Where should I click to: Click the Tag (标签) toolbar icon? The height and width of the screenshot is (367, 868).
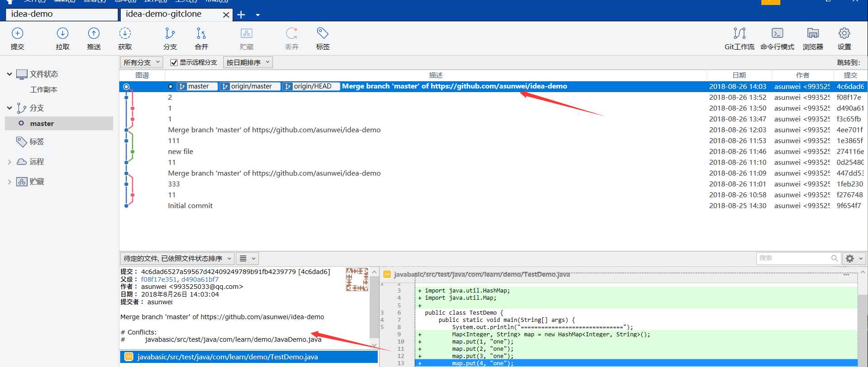[323, 33]
